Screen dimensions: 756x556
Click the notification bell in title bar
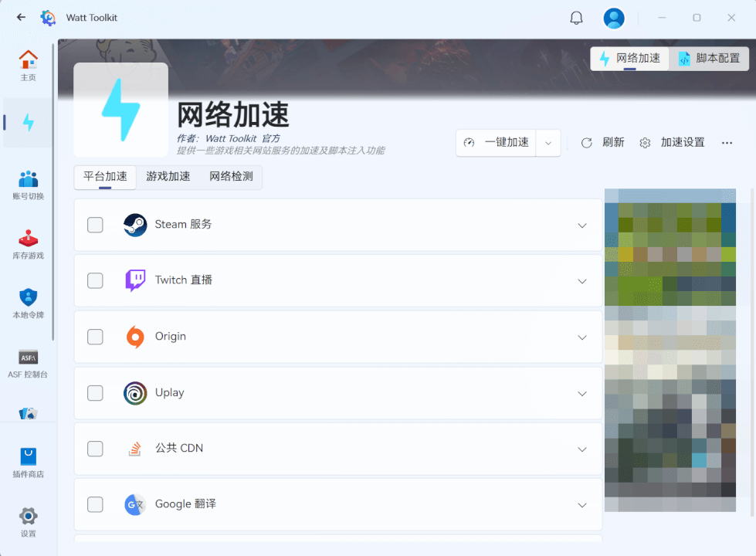pyautogui.click(x=576, y=17)
